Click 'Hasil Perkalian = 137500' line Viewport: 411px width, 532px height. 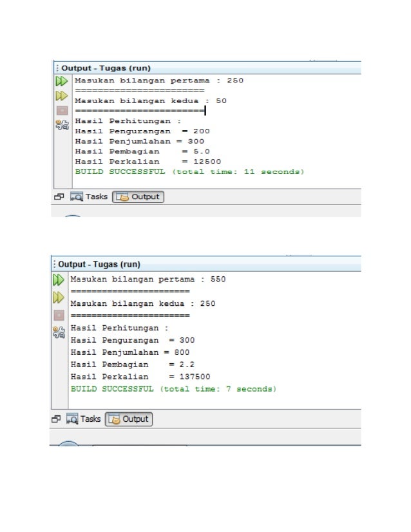coord(140,377)
